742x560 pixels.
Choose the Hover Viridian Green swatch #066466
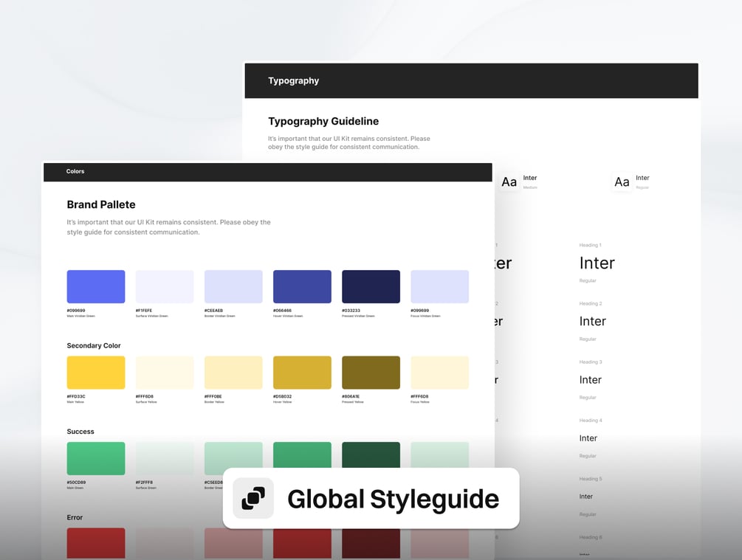point(303,286)
